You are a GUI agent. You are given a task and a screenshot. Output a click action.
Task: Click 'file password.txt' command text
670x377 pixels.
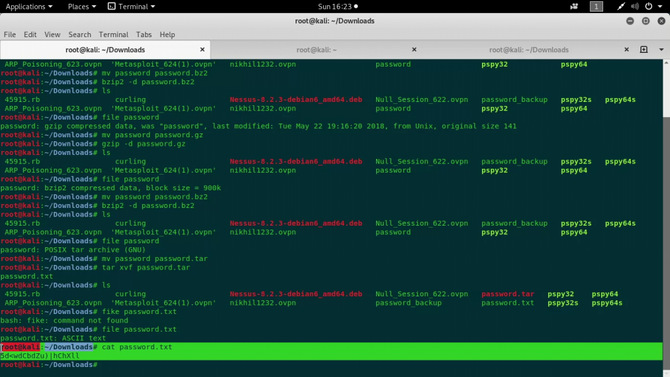[139, 330]
